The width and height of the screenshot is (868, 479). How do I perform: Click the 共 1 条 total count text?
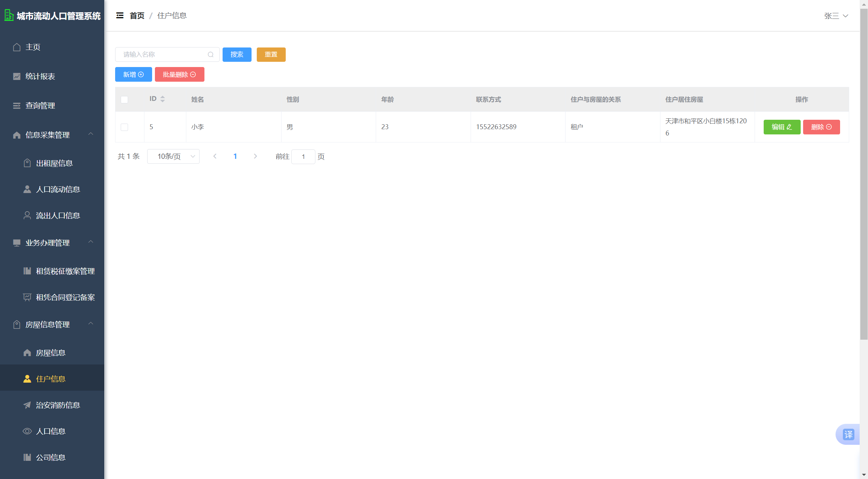[x=129, y=156]
